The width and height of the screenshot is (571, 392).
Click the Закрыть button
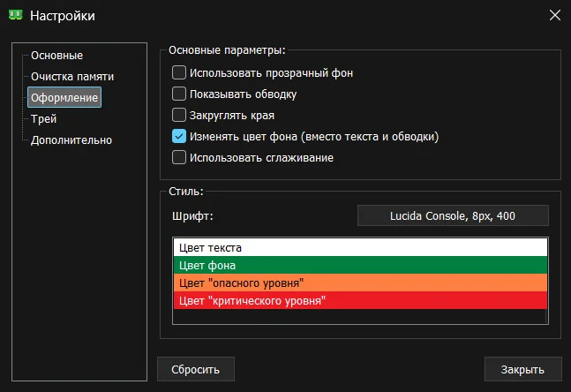tap(522, 369)
